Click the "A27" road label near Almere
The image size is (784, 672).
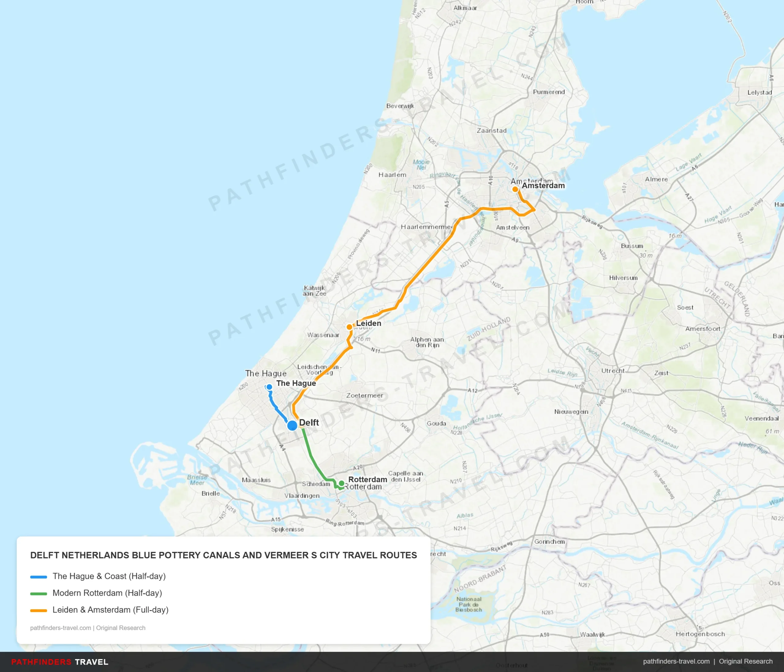689,198
